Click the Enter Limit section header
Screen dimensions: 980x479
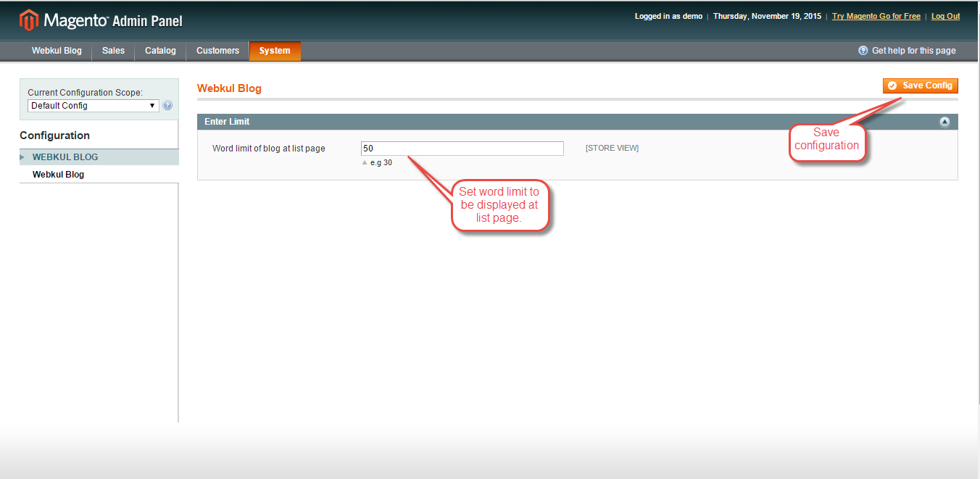click(578, 122)
